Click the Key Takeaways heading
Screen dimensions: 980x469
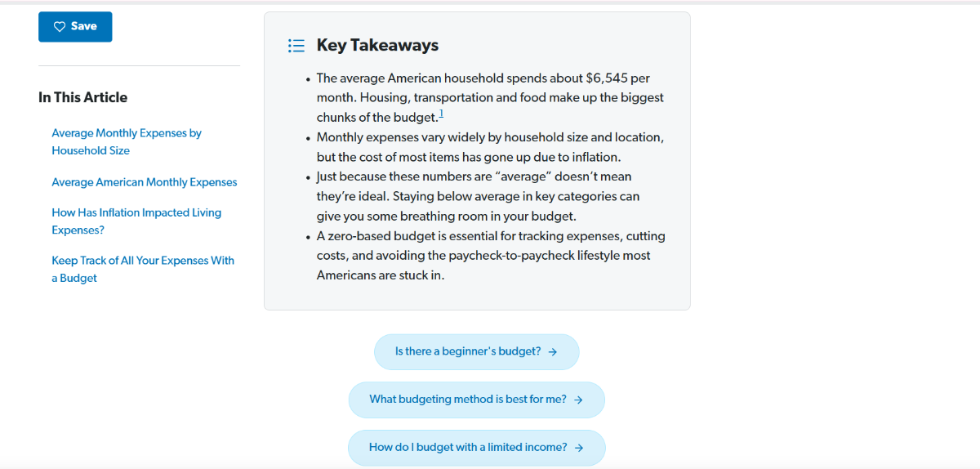coord(377,46)
